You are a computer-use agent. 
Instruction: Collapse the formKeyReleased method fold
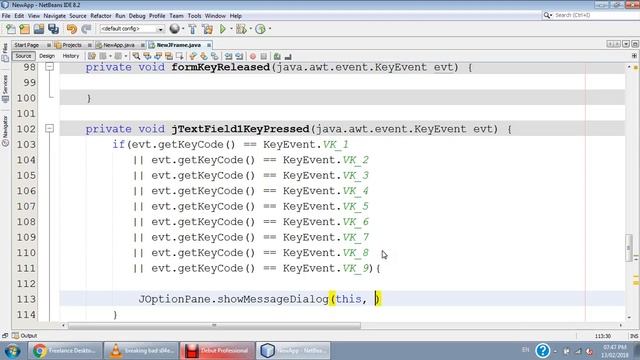click(x=49, y=66)
